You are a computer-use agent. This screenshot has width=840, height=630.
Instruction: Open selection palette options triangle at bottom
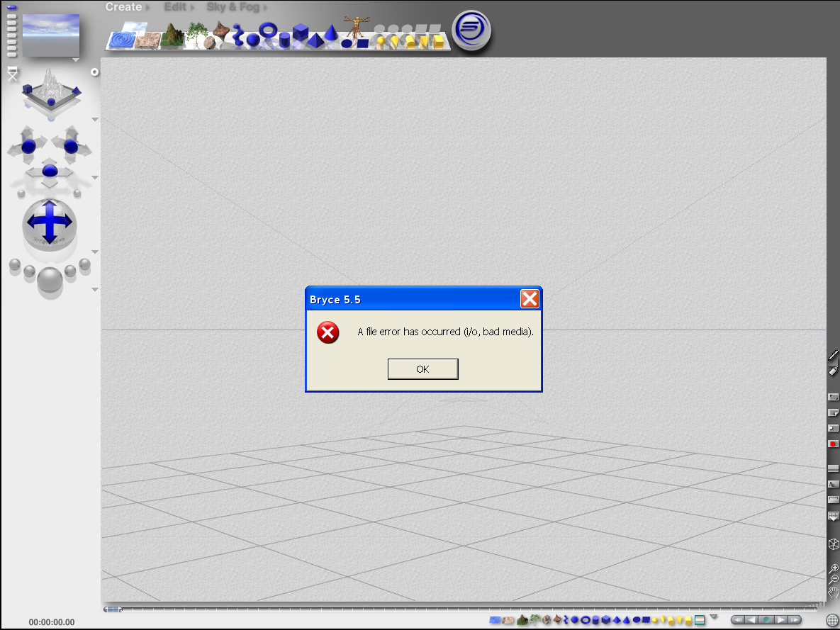pyautogui.click(x=714, y=617)
